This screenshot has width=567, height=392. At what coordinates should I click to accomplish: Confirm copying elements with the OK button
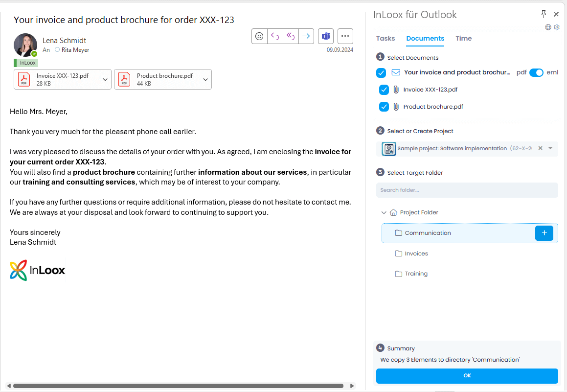click(x=467, y=375)
